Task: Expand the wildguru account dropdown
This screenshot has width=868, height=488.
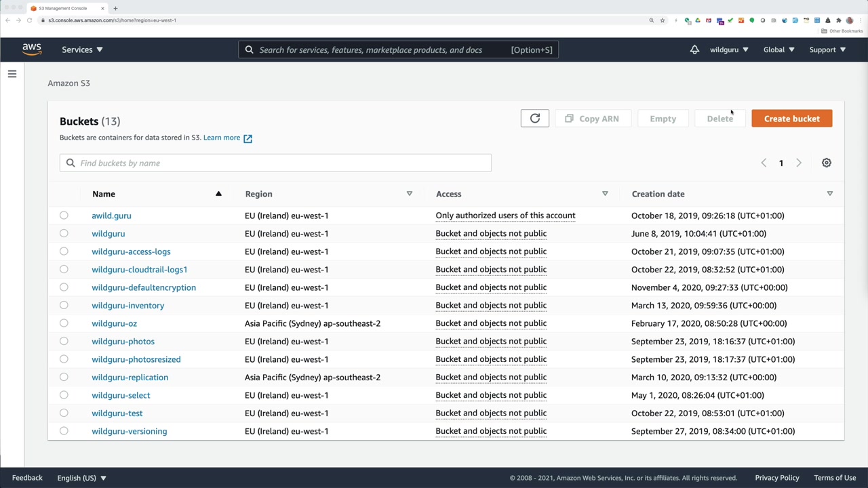Action: tap(728, 49)
